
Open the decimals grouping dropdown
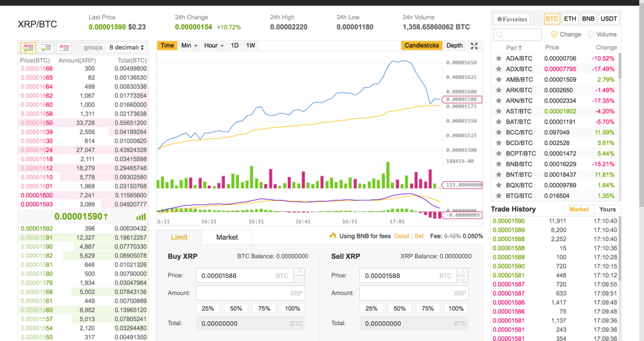tap(126, 47)
